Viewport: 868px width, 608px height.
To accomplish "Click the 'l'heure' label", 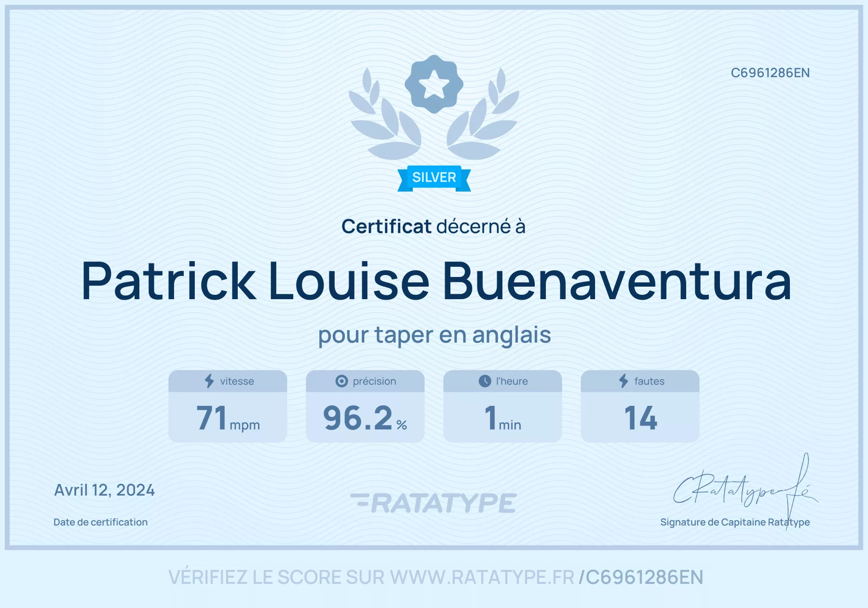I will point(512,381).
